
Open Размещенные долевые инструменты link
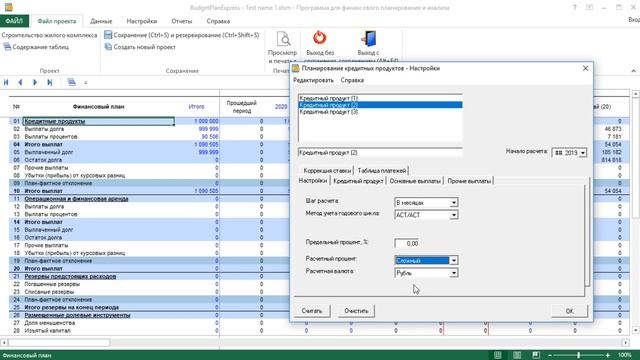coord(78,315)
